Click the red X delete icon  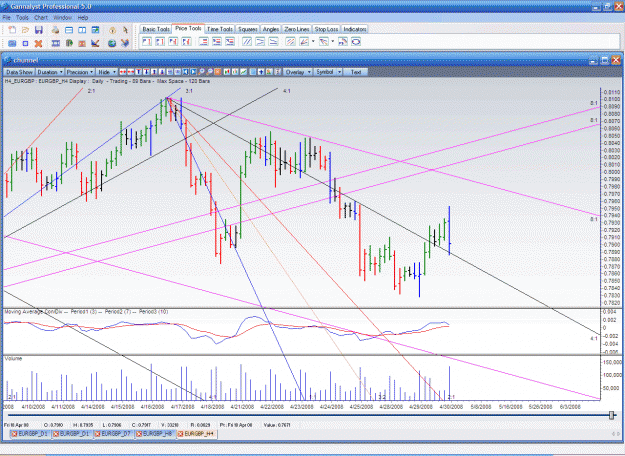tap(38, 43)
